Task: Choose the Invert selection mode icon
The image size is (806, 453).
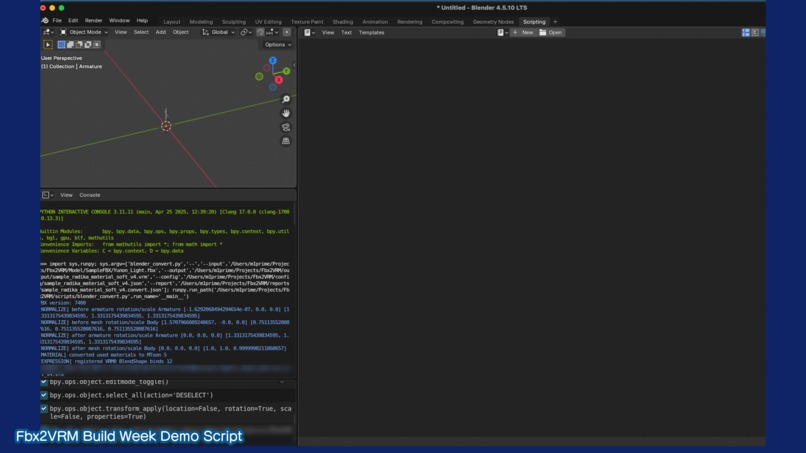Action: pyautogui.click(x=88, y=45)
